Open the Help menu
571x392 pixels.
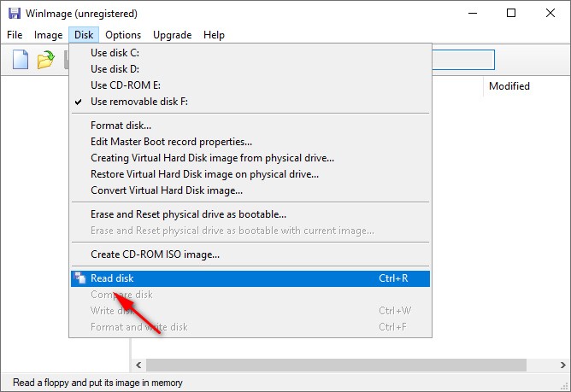click(214, 35)
